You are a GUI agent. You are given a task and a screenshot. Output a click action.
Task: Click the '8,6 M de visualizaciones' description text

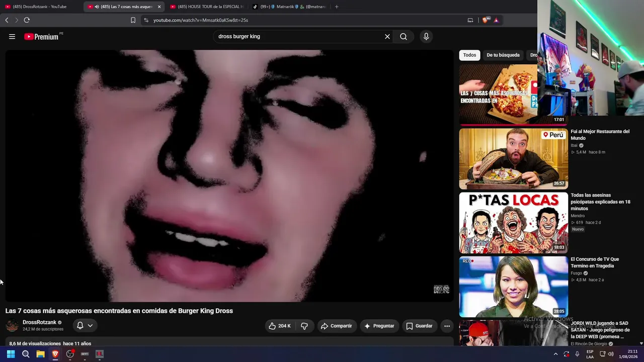click(x=34, y=343)
